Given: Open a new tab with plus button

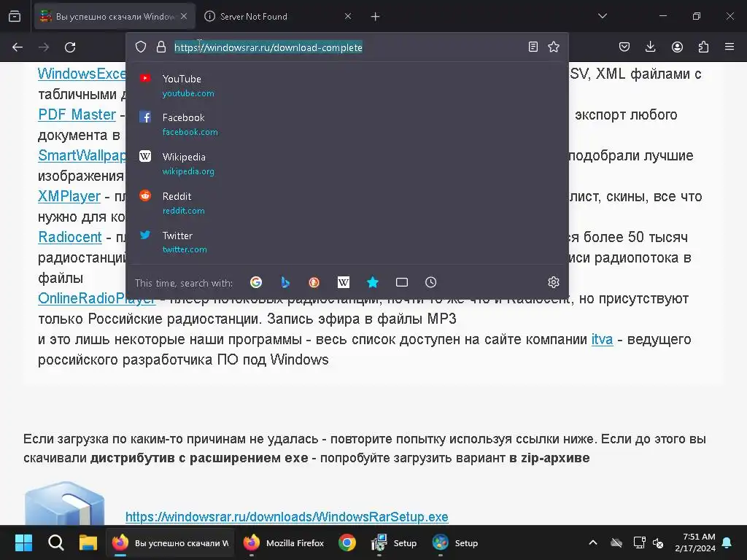Looking at the screenshot, I should 376,17.
